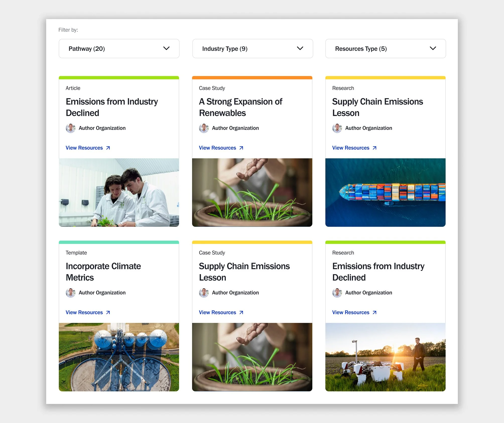Click the field robot at sunset thumbnail
Image resolution: width=504 pixels, height=423 pixels.
385,357
